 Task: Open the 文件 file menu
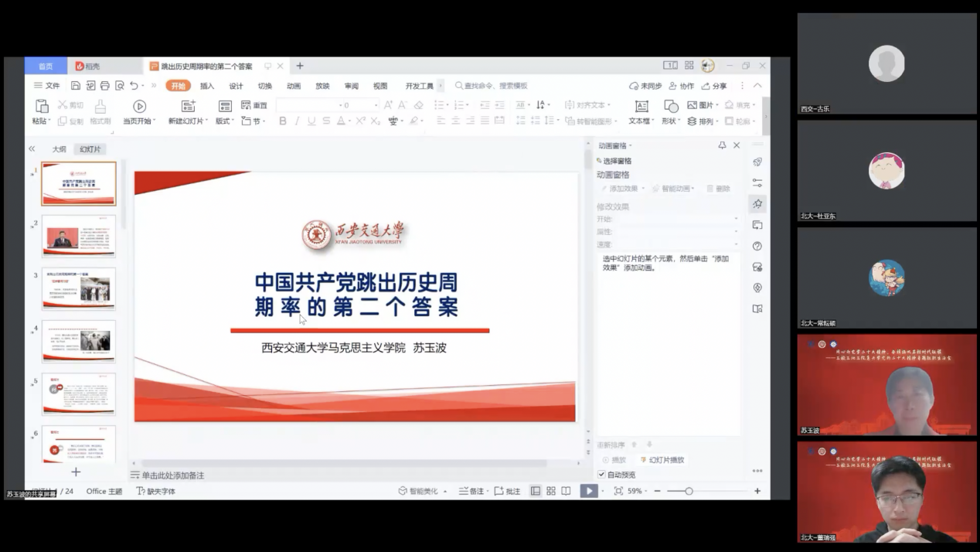[47, 86]
